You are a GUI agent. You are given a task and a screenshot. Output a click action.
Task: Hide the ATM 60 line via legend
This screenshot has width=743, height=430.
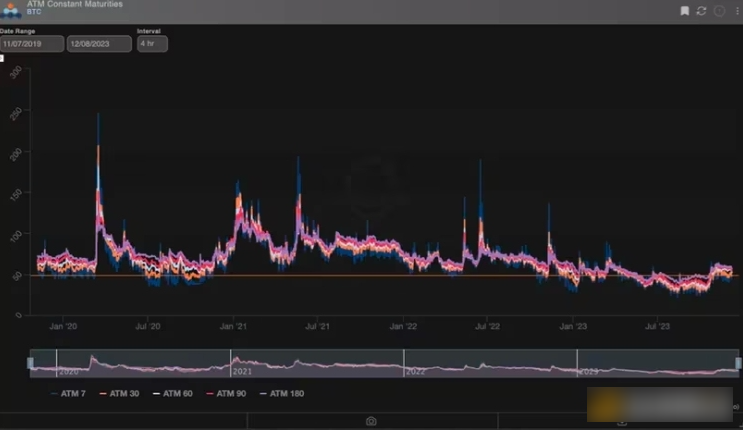pos(172,394)
